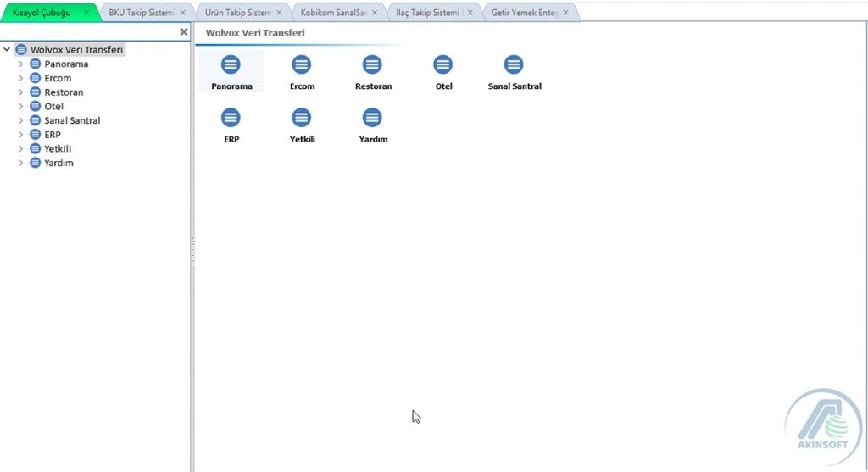
Task: Open the ERP icon in main panel
Action: click(231, 118)
